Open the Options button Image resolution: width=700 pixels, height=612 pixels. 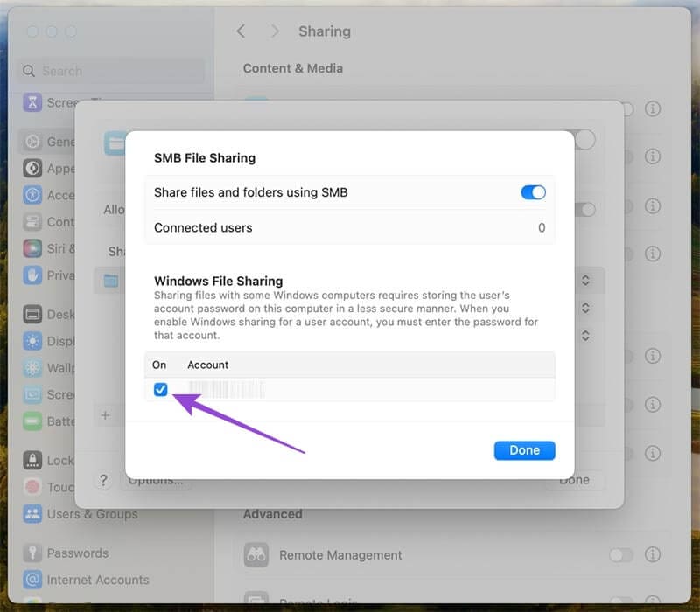coord(157,479)
